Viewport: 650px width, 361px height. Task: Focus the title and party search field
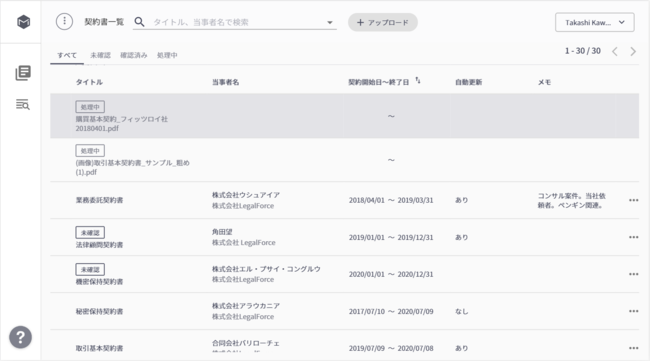(238, 22)
